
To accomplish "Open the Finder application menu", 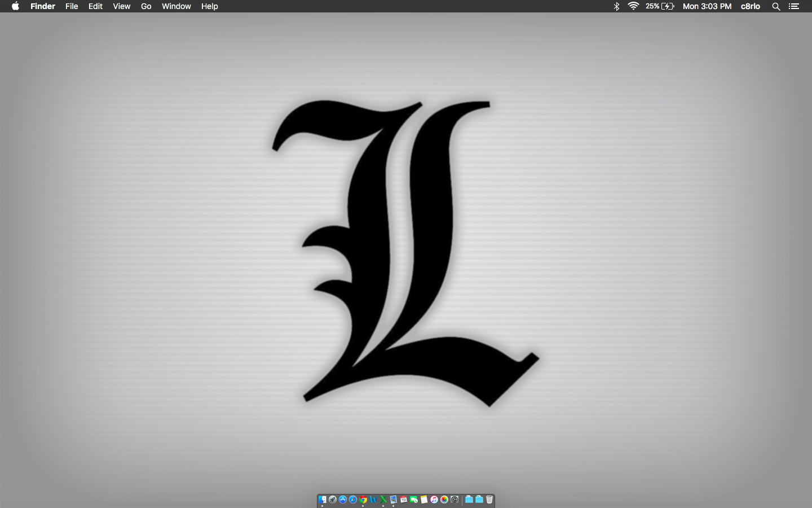I will pyautogui.click(x=43, y=6).
